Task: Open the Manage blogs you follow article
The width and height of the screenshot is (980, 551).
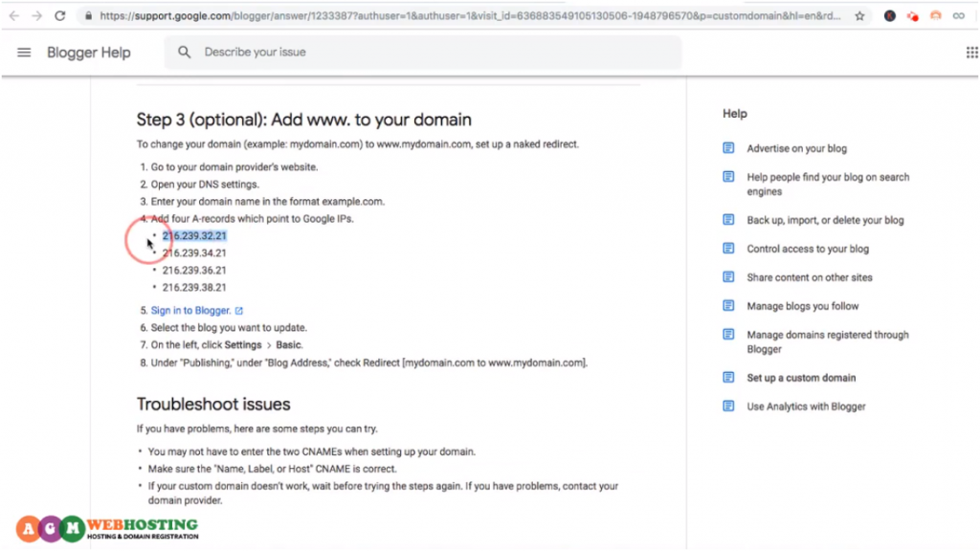Action: coord(803,307)
